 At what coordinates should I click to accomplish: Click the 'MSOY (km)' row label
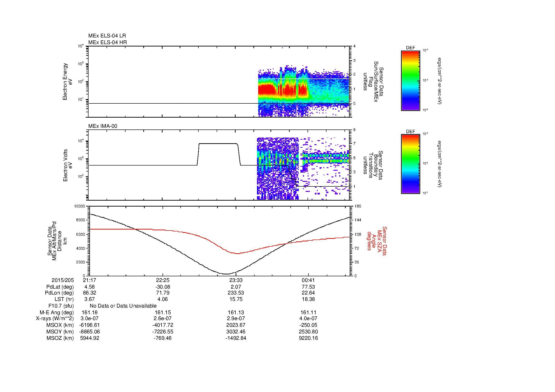point(60,332)
